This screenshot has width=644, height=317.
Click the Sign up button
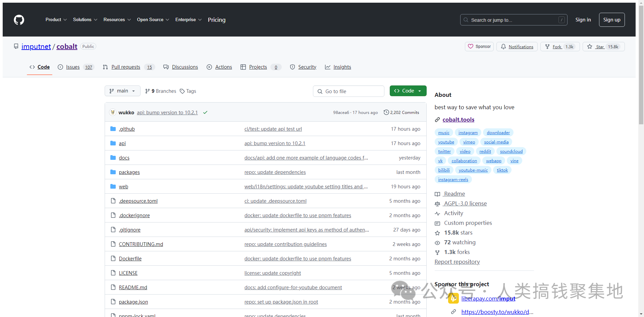coord(611,20)
